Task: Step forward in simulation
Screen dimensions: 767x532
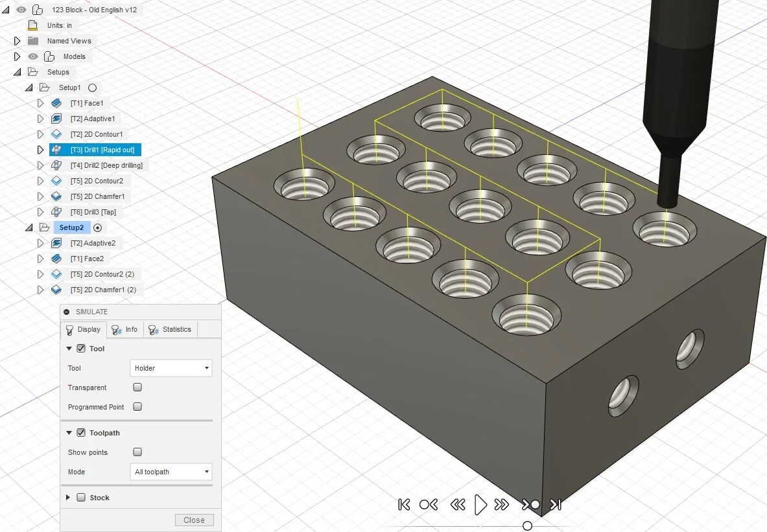Action: [x=501, y=505]
